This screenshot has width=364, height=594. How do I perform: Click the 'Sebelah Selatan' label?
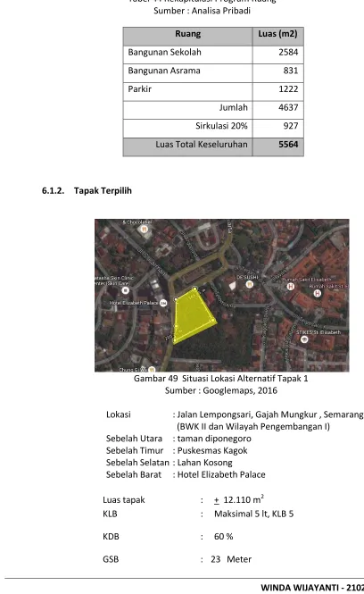point(137,463)
